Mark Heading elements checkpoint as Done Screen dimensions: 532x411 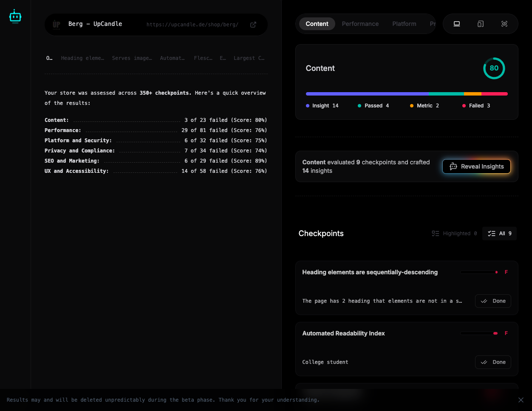493,301
